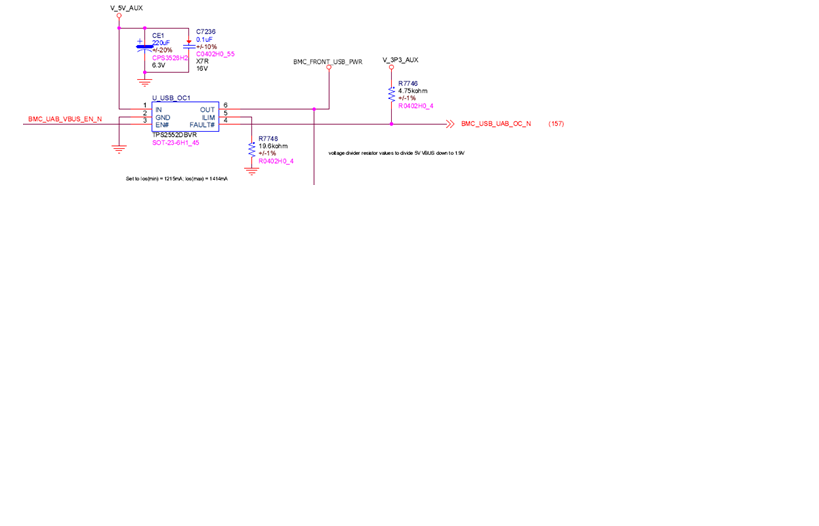The width and height of the screenshot is (819, 526).
Task: Select the CE1 reference designator
Action: [x=158, y=36]
